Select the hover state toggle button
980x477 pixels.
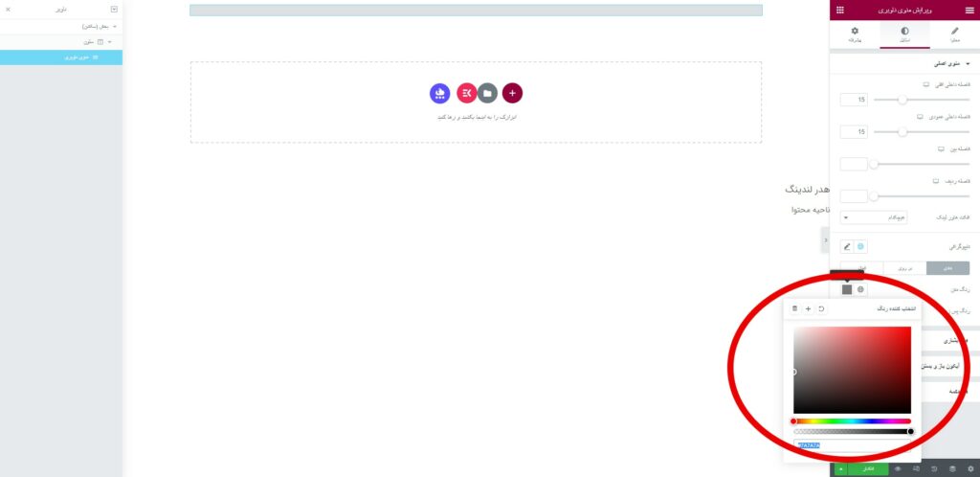(x=905, y=268)
